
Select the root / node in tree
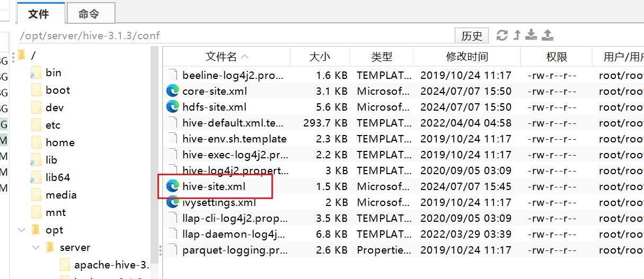click(x=33, y=55)
